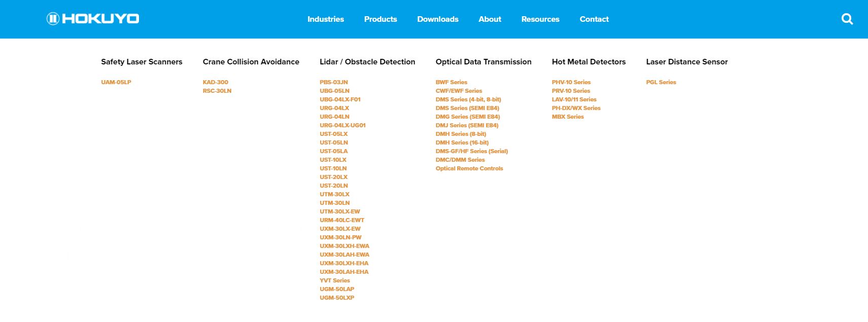Open the RSC-30LN product link
This screenshot has width=868, height=322.
pos(217,91)
